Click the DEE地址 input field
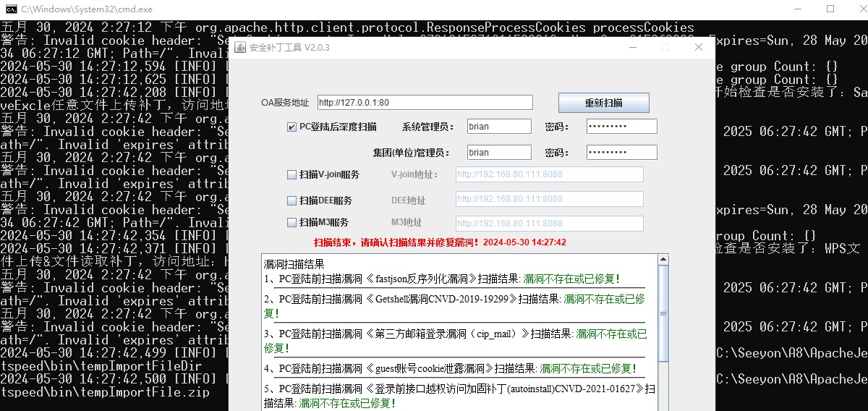The image size is (868, 411). (549, 199)
